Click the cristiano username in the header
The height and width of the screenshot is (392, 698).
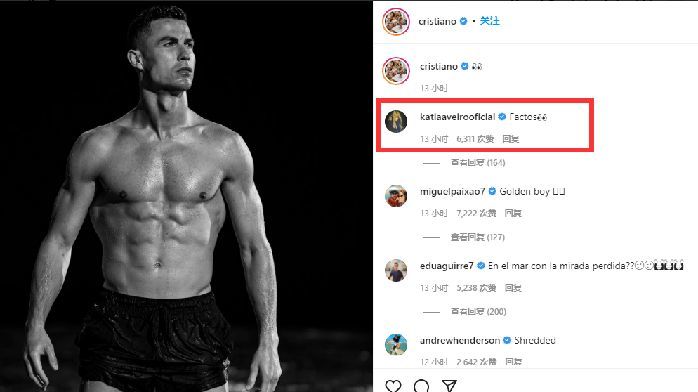(437, 21)
